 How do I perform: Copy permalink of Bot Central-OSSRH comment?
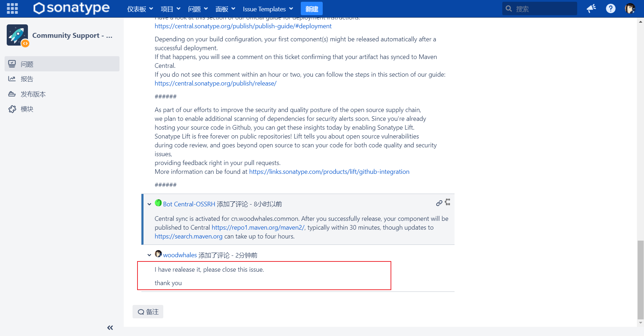click(x=439, y=203)
